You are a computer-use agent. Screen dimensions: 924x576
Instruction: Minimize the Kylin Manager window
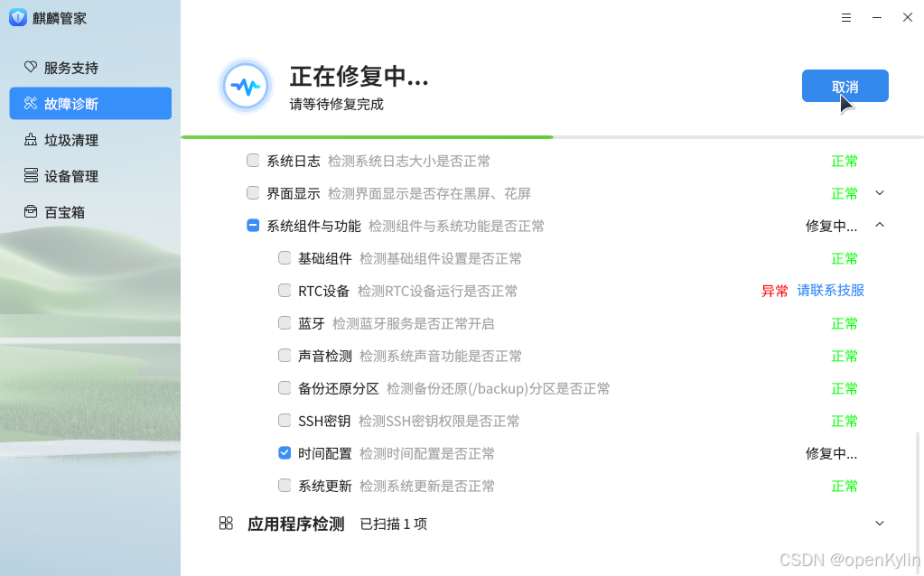click(877, 18)
